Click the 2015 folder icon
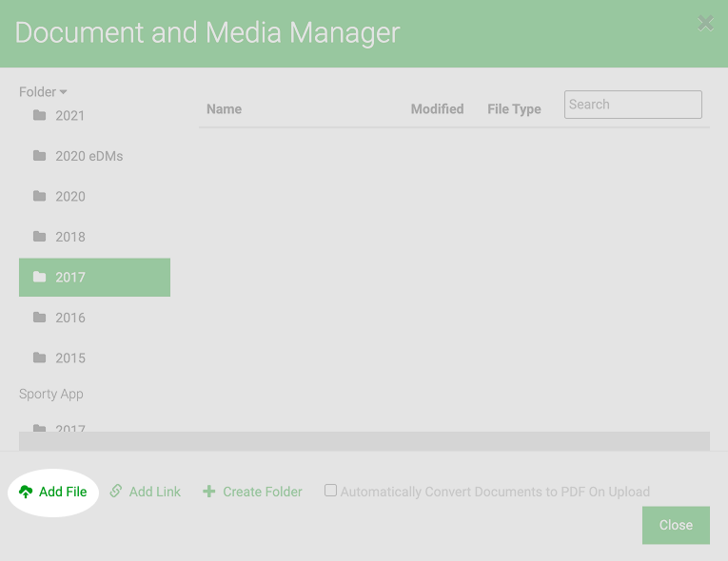This screenshot has width=728, height=561. point(39,358)
